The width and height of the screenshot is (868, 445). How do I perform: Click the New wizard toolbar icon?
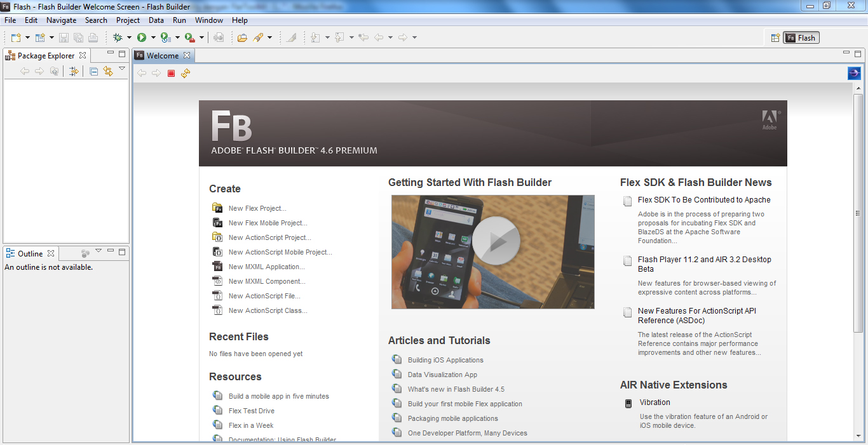(x=17, y=37)
